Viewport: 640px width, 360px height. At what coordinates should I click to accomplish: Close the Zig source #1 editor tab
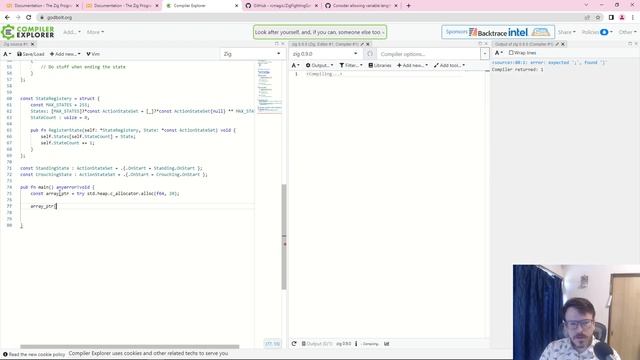(33, 44)
